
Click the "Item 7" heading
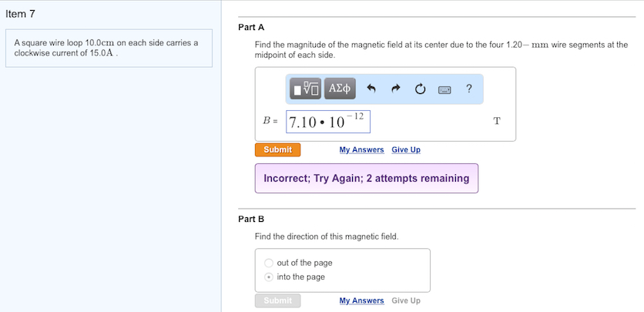(x=20, y=15)
